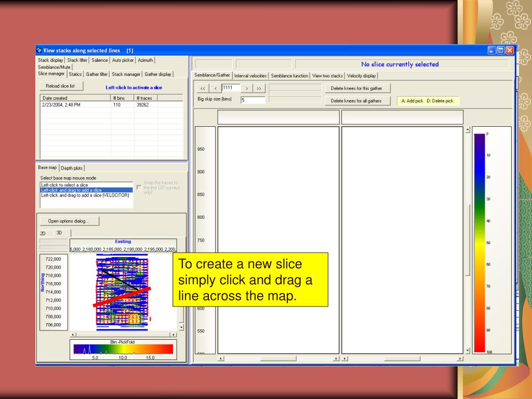
Task: Switch to View two stacks tab
Action: coord(327,76)
